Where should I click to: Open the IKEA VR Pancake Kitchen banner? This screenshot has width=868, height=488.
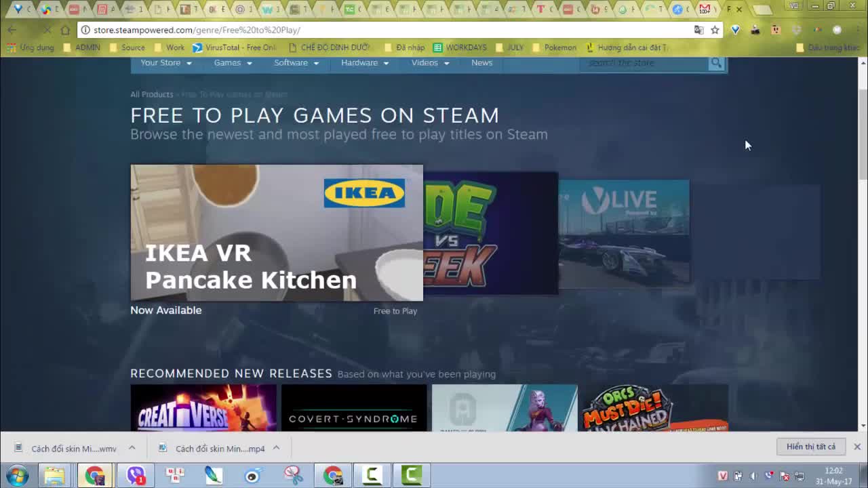[277, 232]
